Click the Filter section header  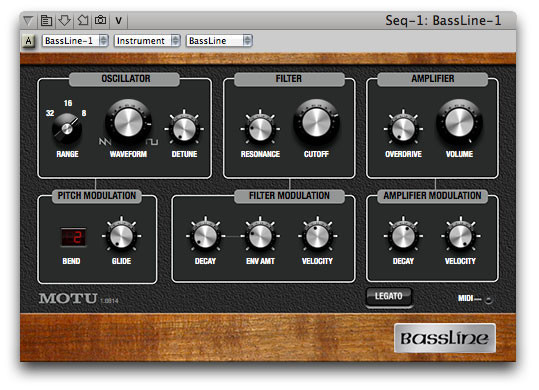pos(289,79)
